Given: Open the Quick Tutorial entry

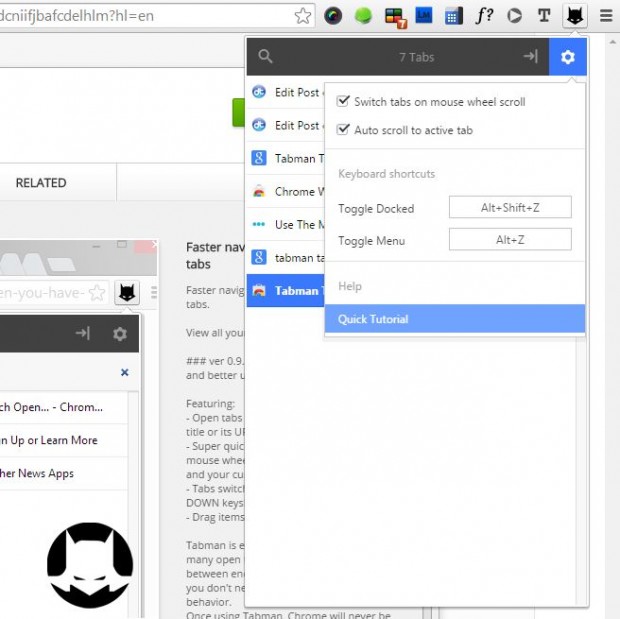Looking at the screenshot, I should point(455,319).
